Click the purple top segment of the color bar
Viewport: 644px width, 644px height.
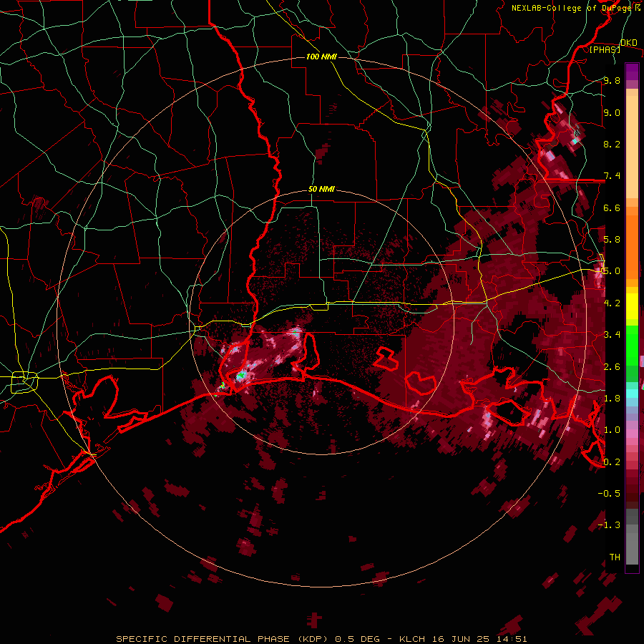[x=632, y=72]
